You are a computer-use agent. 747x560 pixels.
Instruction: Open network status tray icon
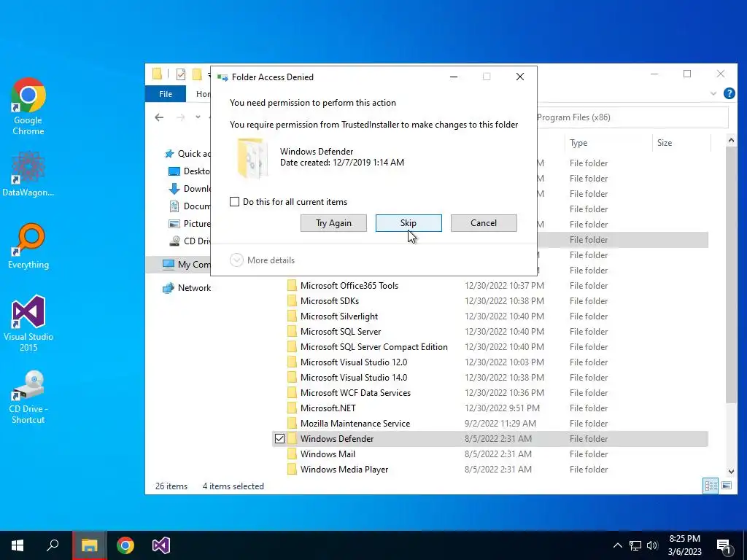[635, 545]
